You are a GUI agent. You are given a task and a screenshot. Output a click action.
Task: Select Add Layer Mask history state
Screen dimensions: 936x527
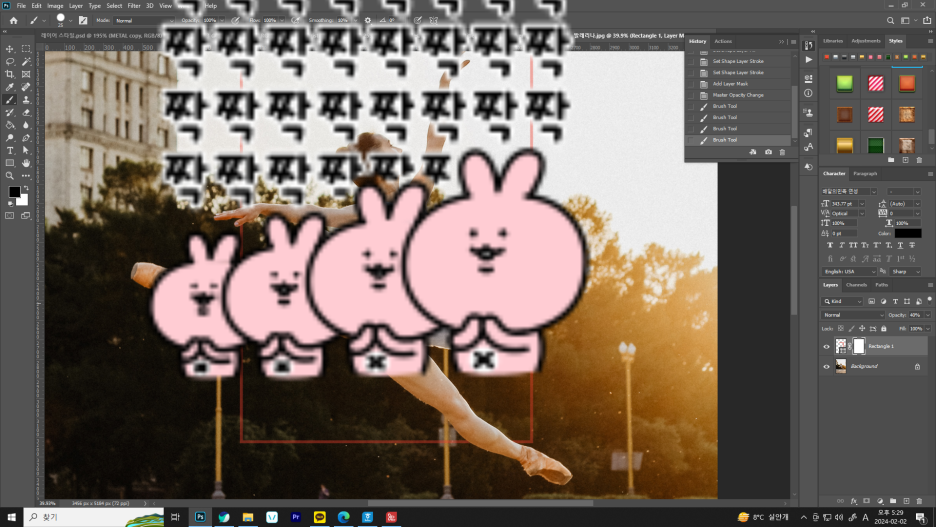740,84
